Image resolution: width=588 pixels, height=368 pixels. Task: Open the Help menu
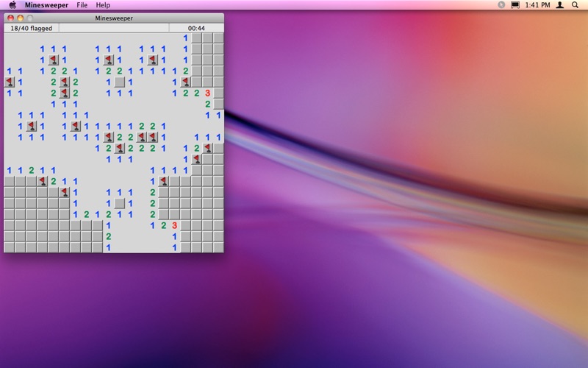point(103,5)
